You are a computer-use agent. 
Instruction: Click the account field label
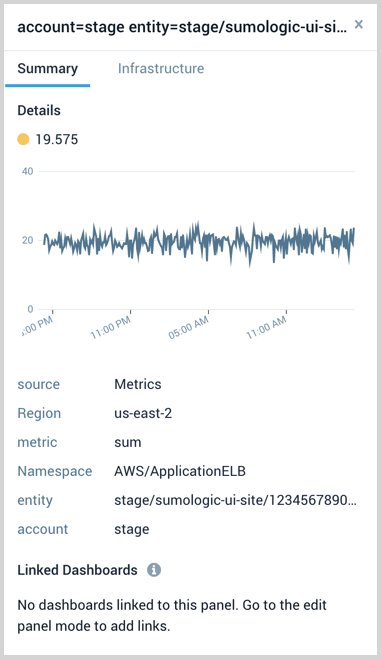pyautogui.click(x=42, y=529)
